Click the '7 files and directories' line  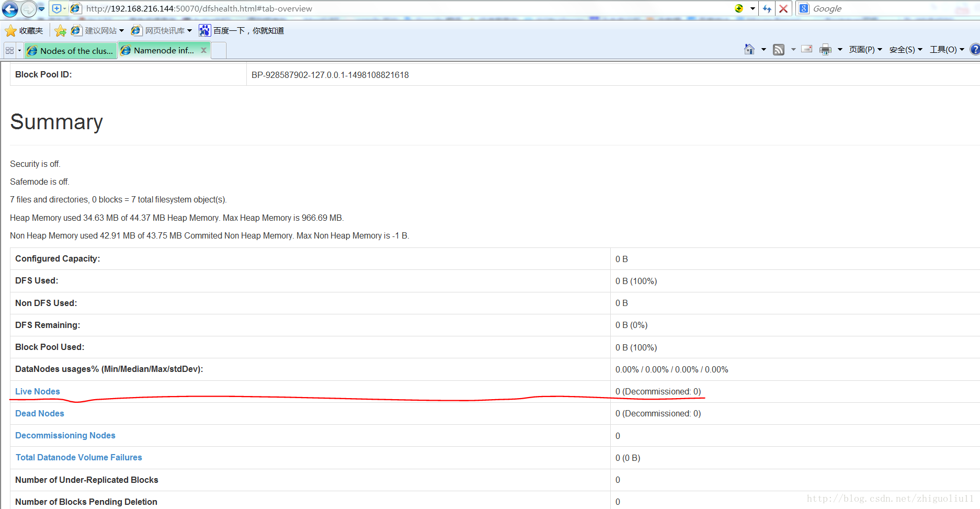point(118,199)
